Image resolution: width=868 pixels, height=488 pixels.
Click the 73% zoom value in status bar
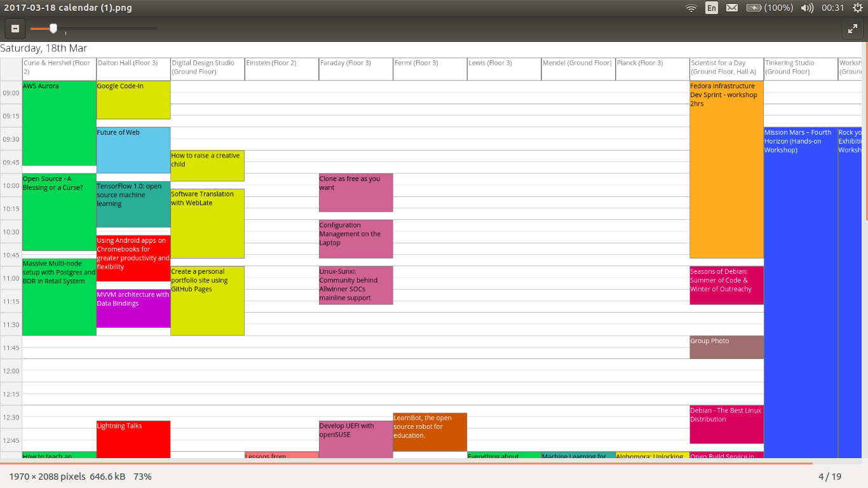pyautogui.click(x=142, y=476)
